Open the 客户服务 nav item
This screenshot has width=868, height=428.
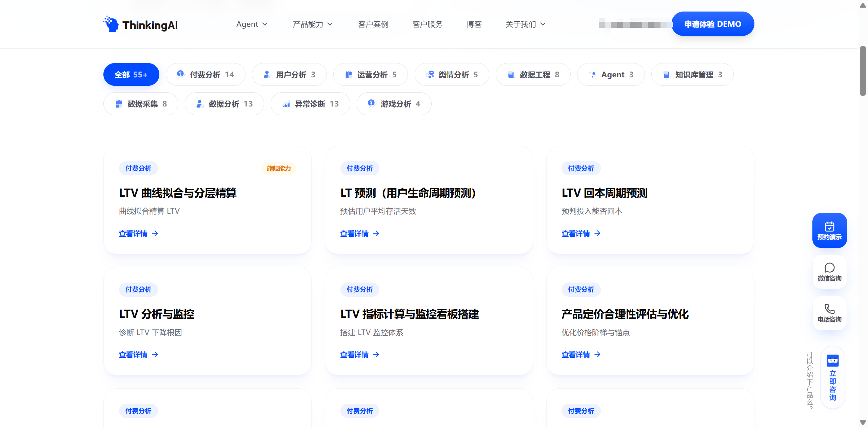[x=427, y=24]
